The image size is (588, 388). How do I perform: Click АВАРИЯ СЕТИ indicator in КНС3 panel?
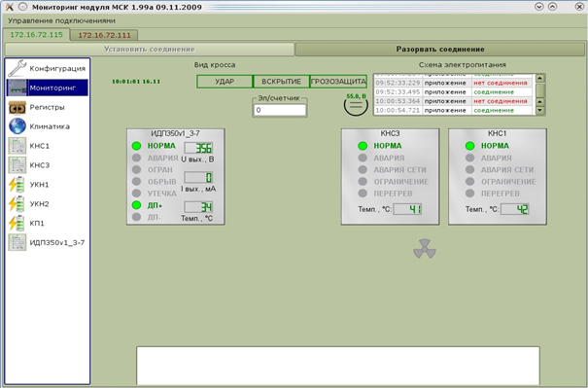363,169
